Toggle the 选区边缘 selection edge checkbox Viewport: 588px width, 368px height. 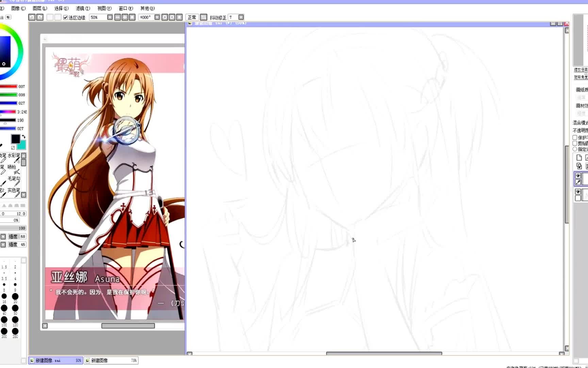coord(66,17)
